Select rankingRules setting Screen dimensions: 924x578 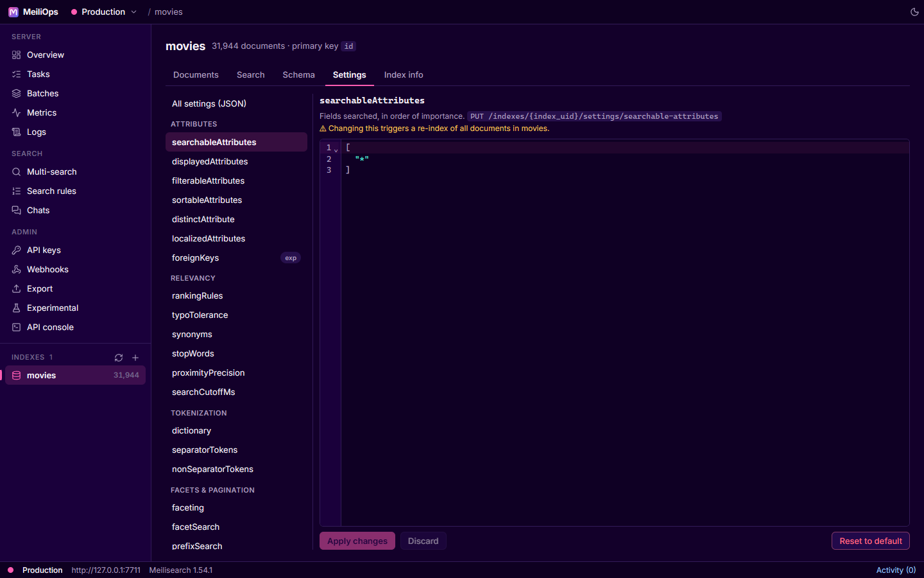[236, 296]
